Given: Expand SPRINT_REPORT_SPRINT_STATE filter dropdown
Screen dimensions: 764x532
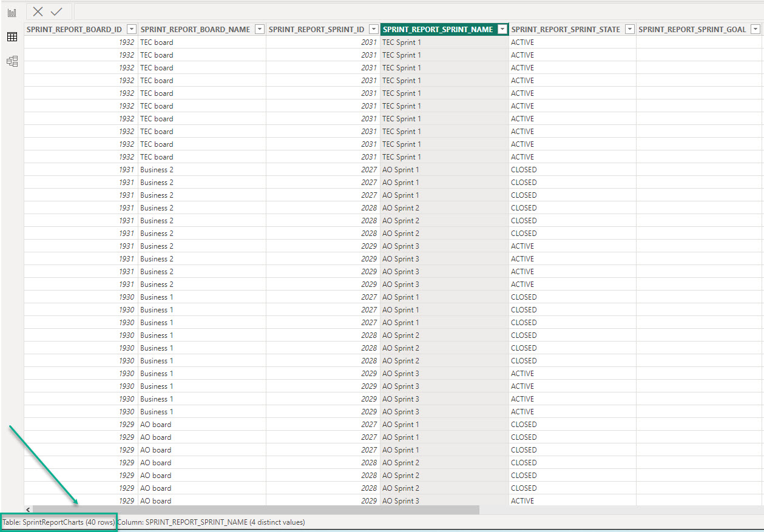Looking at the screenshot, I should [629, 29].
